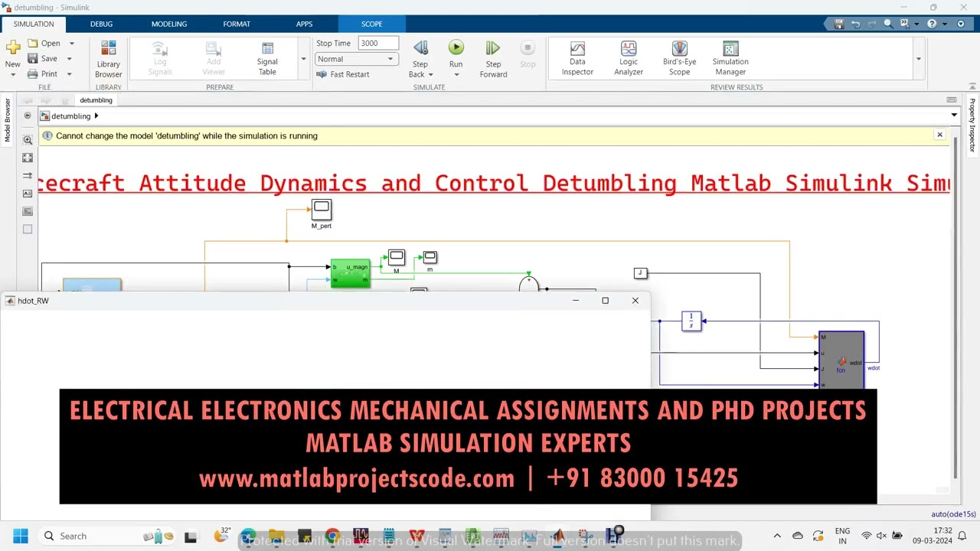Switch to the SIMULATION tab

click(x=34, y=24)
